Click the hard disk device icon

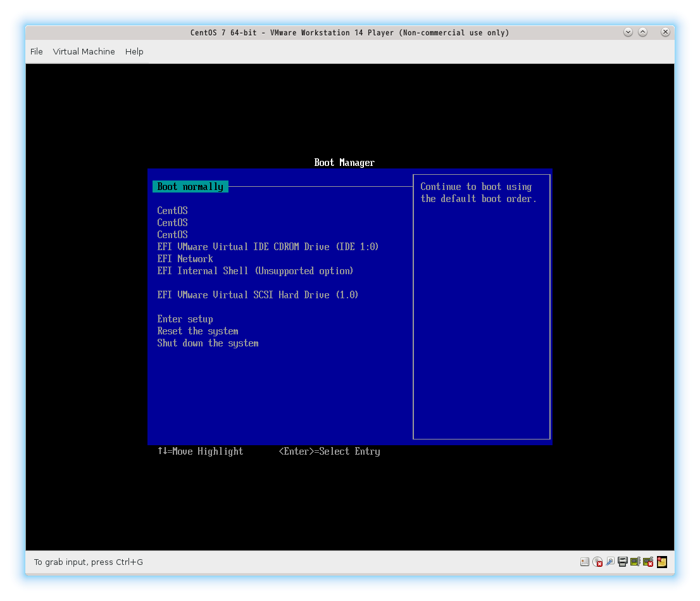click(585, 562)
